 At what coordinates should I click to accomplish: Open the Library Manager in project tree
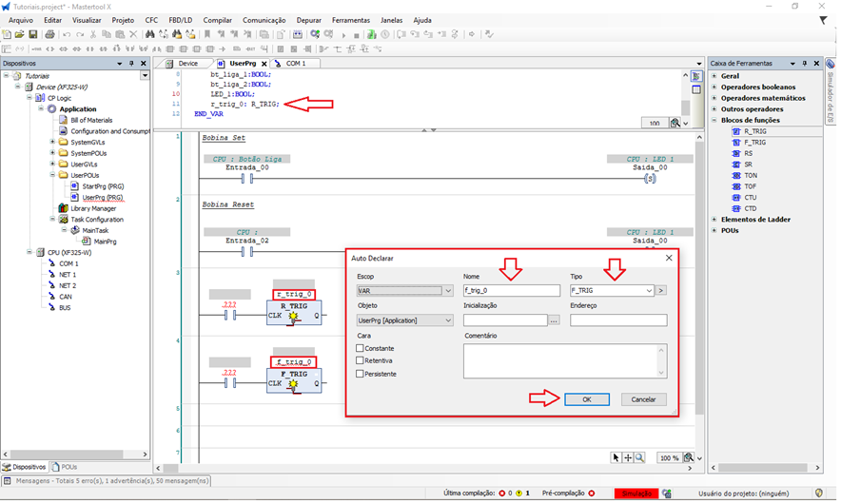tap(92, 208)
